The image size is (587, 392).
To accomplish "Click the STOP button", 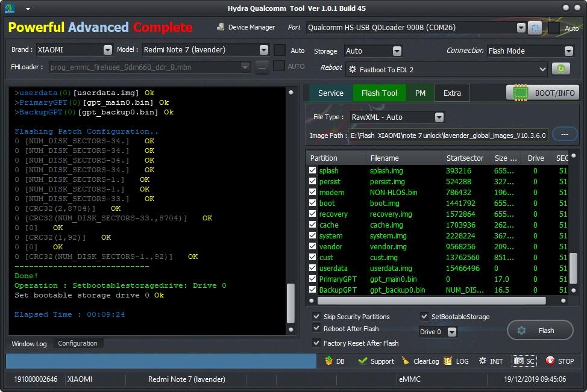I will (x=560, y=361).
